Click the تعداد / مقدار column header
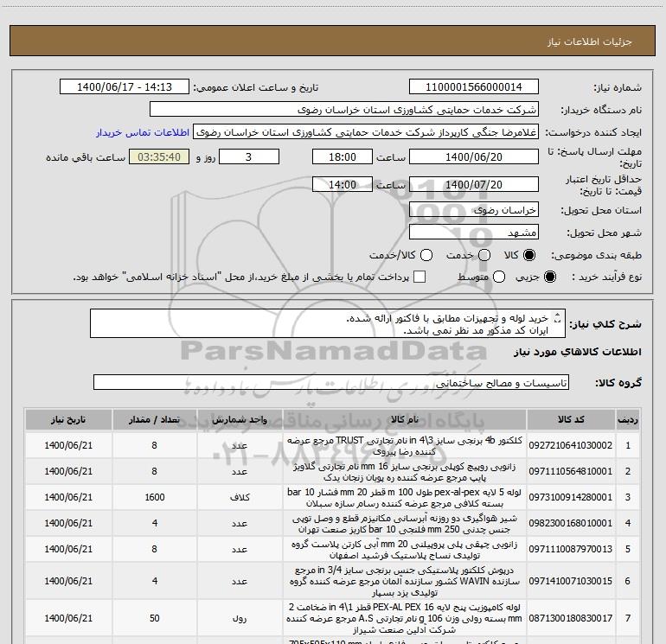 154,419
